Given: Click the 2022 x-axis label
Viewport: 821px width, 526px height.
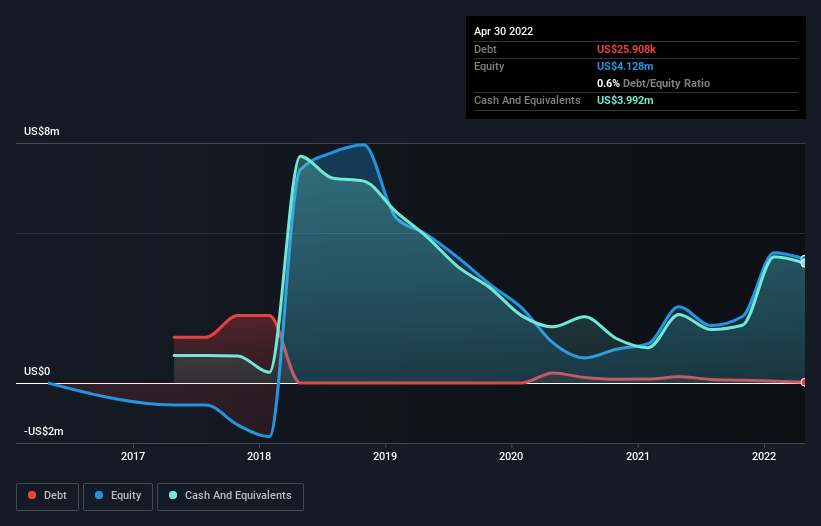Looking at the screenshot, I should pyautogui.click(x=764, y=456).
